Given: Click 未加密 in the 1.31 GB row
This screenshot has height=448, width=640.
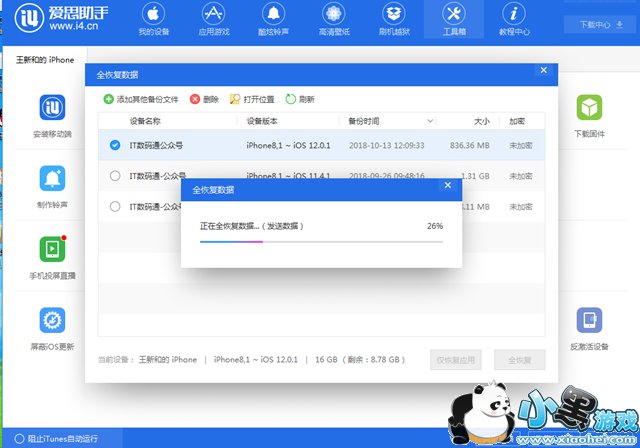Looking at the screenshot, I should click(520, 176).
